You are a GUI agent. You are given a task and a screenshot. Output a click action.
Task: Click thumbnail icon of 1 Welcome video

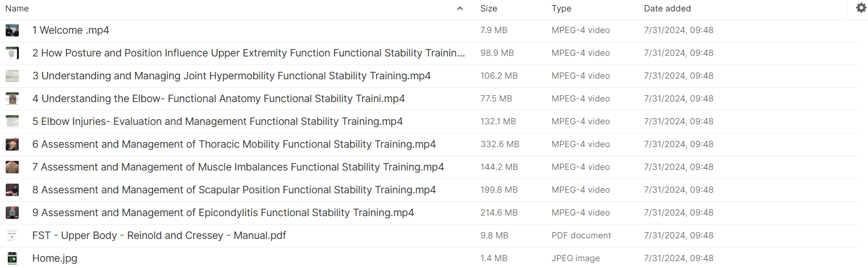click(12, 30)
